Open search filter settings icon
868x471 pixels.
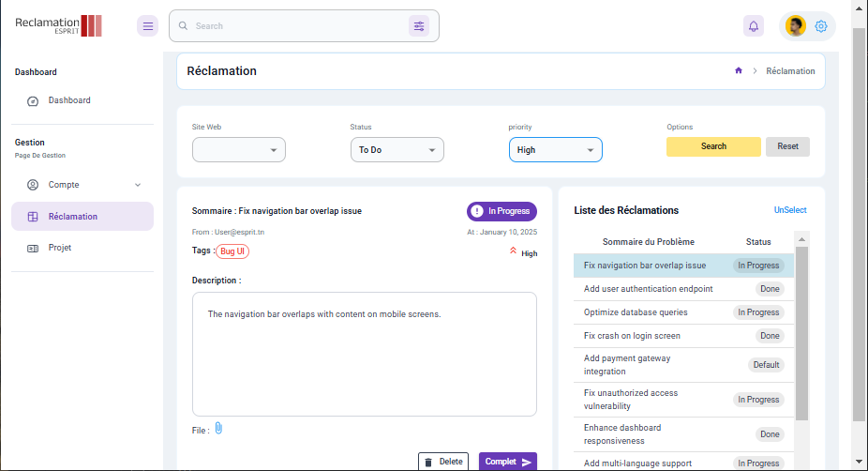click(x=419, y=26)
